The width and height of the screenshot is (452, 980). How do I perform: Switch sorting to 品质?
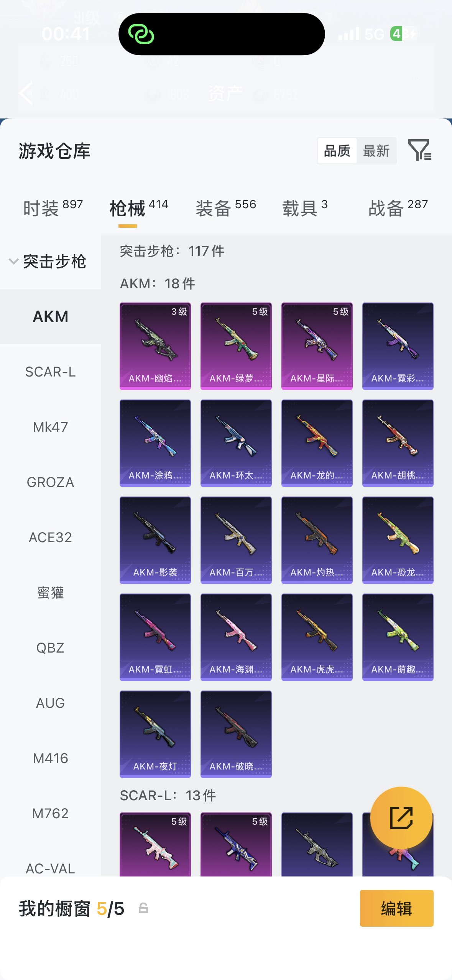click(x=337, y=151)
